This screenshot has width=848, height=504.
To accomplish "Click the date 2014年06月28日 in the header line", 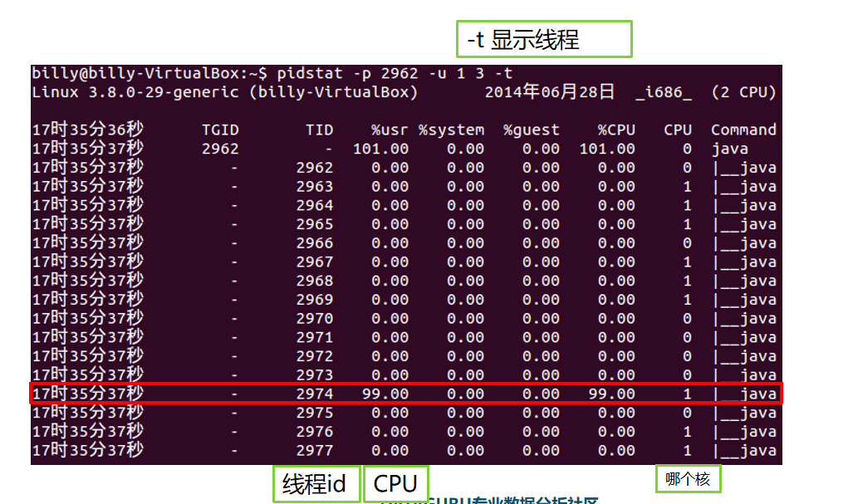I will tap(550, 91).
